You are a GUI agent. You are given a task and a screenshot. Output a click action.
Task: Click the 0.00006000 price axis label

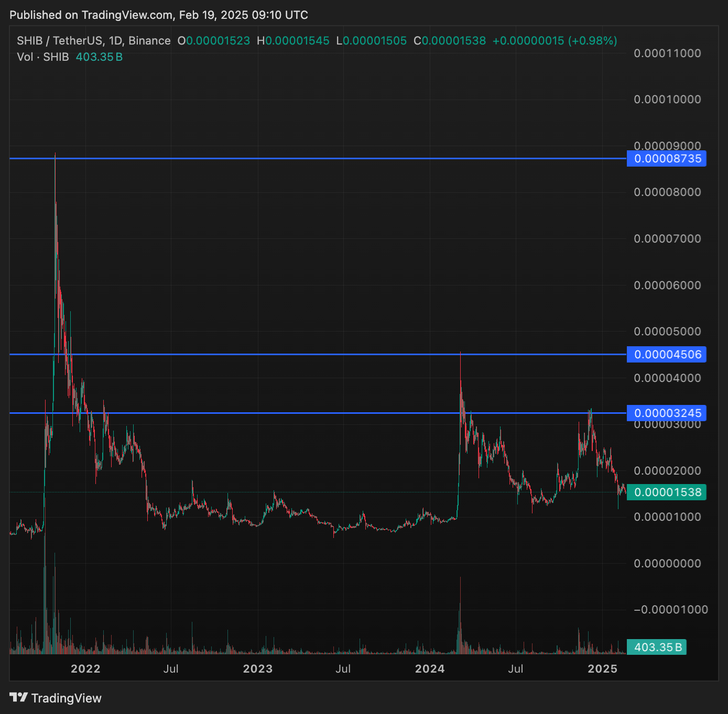click(667, 285)
